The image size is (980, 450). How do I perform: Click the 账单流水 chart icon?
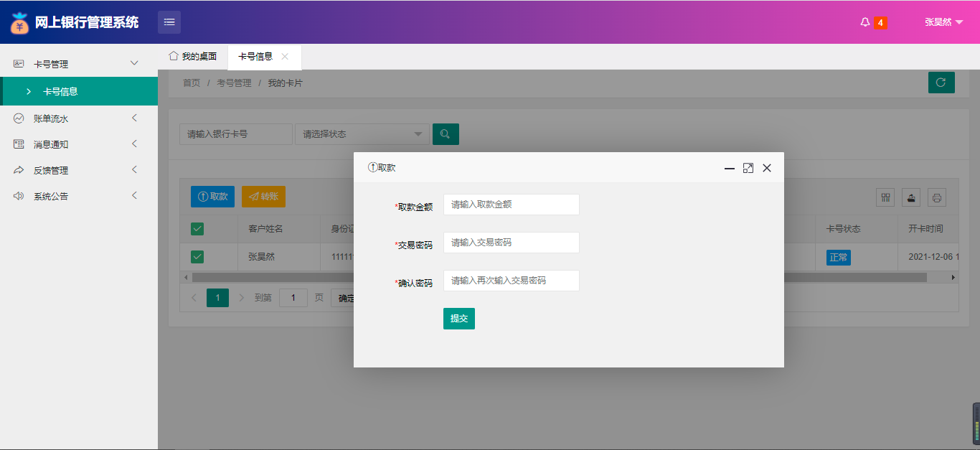tap(19, 118)
